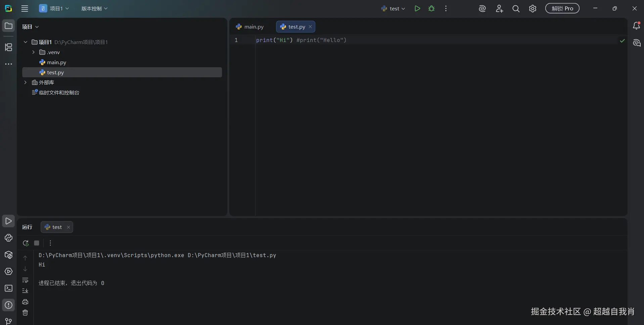Open the AI chat icon on the right sidebar
This screenshot has height=325, width=644.
636,43
